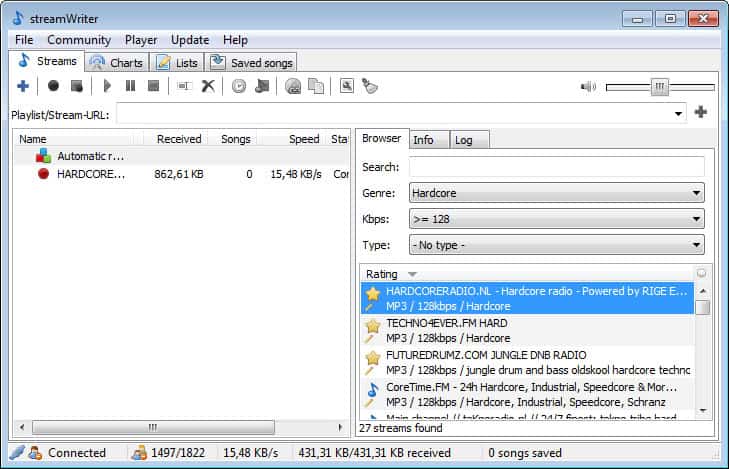The image size is (729, 469).
Task: Click the stream list scrollbar up arrow
Action: click(x=702, y=291)
